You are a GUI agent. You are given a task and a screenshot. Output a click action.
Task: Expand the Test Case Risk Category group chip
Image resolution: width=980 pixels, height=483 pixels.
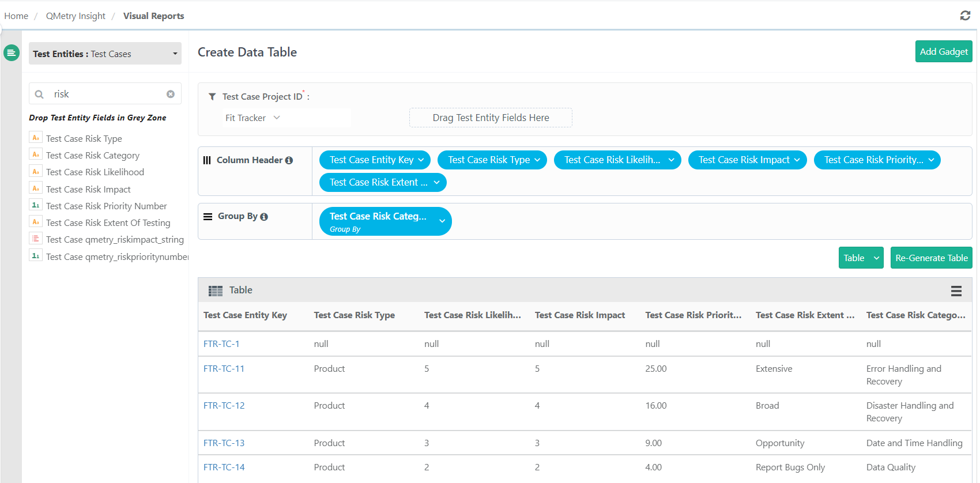click(442, 221)
